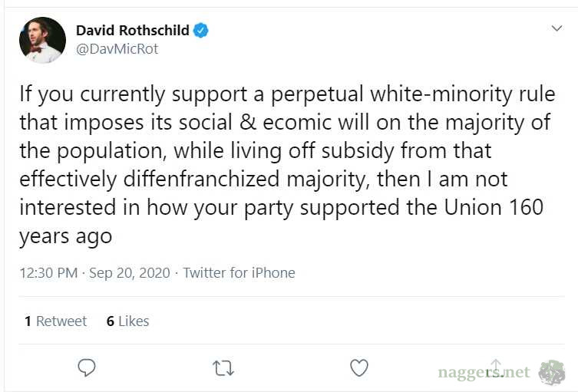578x392 pixels.
Task: Retweet using the arrows icon
Action: click(223, 368)
